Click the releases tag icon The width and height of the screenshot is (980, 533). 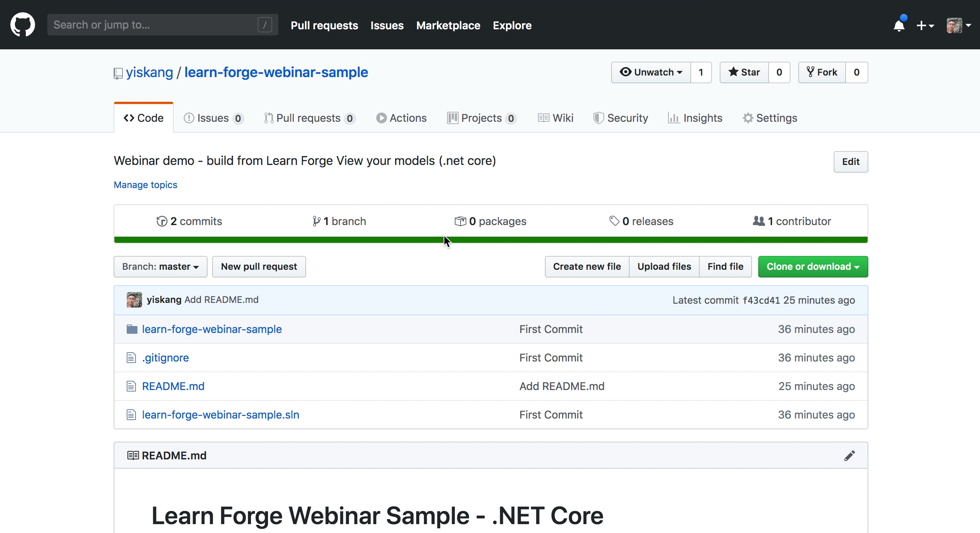[x=614, y=221]
